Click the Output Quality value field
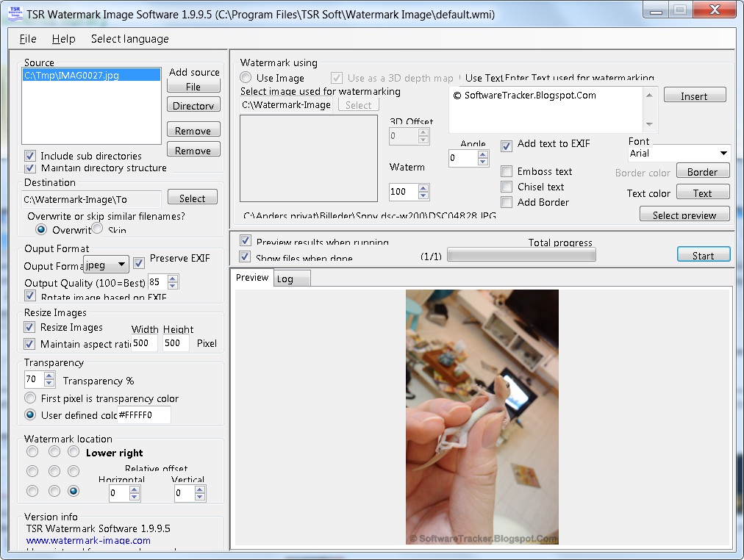The image size is (744, 560). [x=157, y=282]
